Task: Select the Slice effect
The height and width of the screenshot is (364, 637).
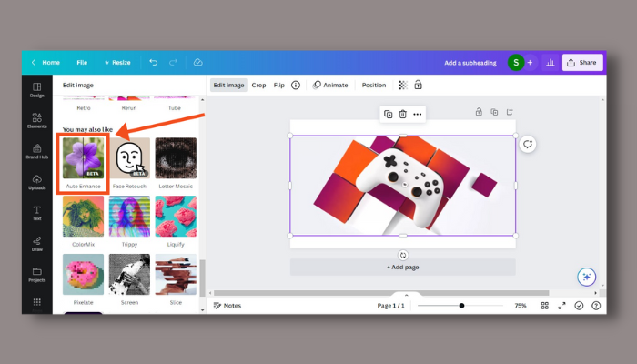Action: [x=176, y=274]
